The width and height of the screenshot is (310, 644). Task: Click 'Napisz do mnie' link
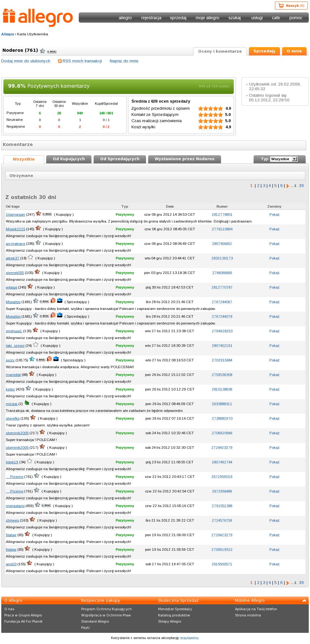click(x=124, y=61)
